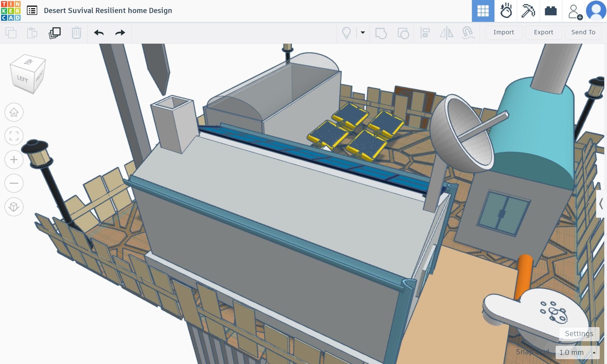Expand the show all dropdown arrow
Image resolution: width=607 pixels, height=364 pixels.
tap(363, 32)
